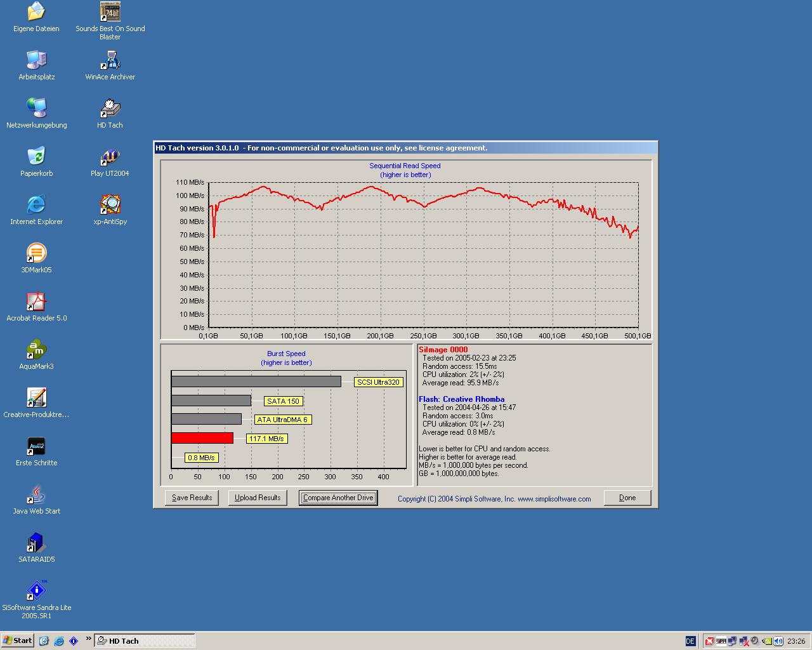Click the Save Results button
The width and height of the screenshot is (812, 650).
coord(192,498)
